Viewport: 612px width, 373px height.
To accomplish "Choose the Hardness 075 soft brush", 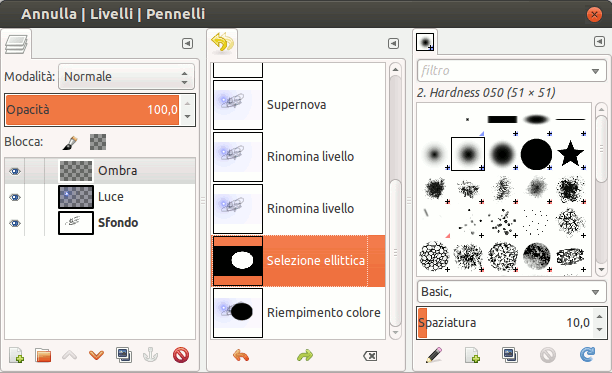I will coord(502,154).
